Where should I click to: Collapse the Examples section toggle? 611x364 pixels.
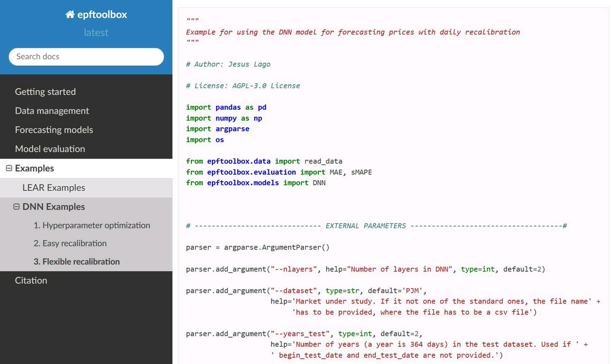[9, 169]
